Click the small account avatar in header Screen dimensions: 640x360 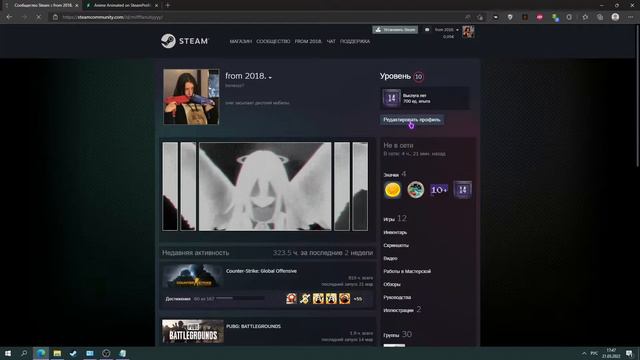468,32
